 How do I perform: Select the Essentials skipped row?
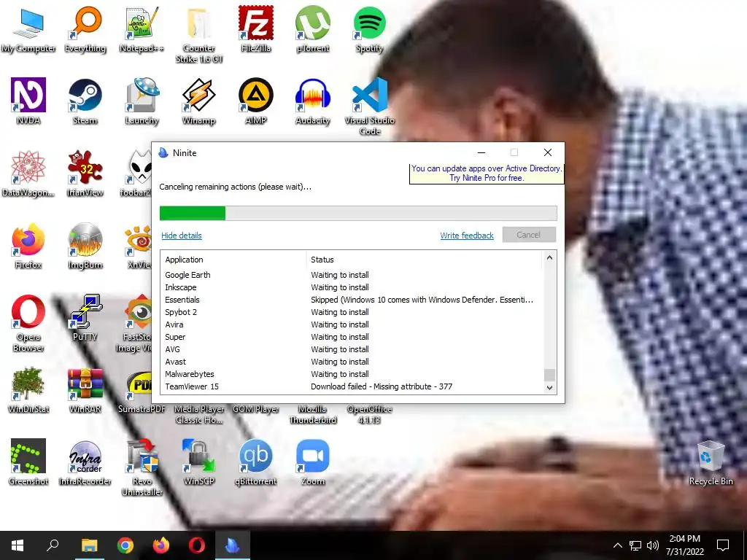[x=352, y=300]
